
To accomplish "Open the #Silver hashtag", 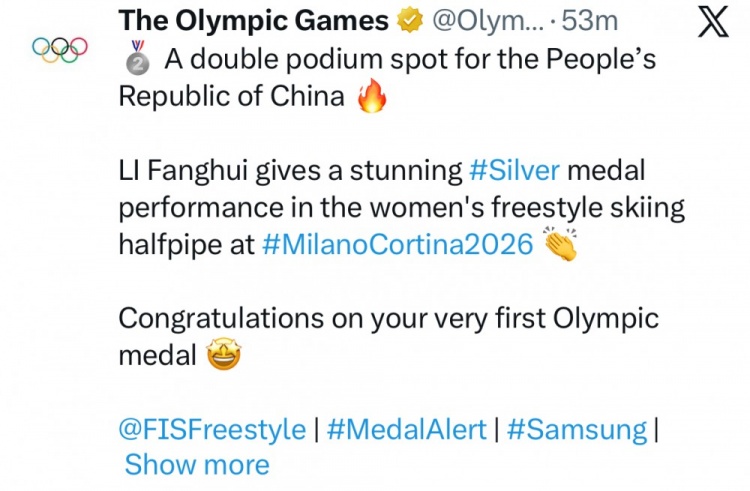I will [x=514, y=170].
